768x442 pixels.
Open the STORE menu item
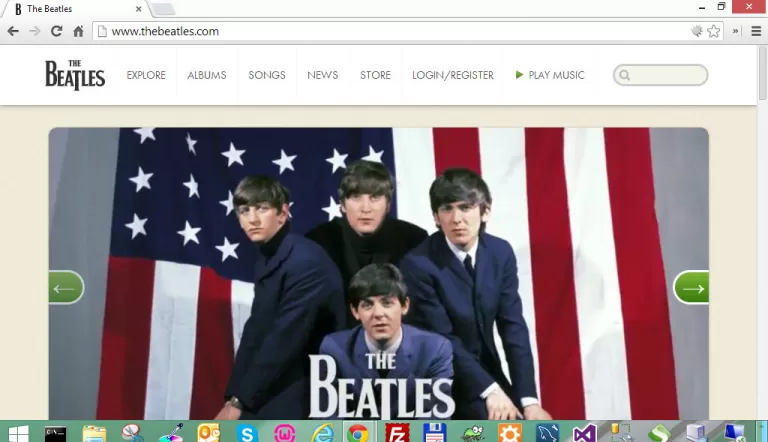pyautogui.click(x=375, y=75)
